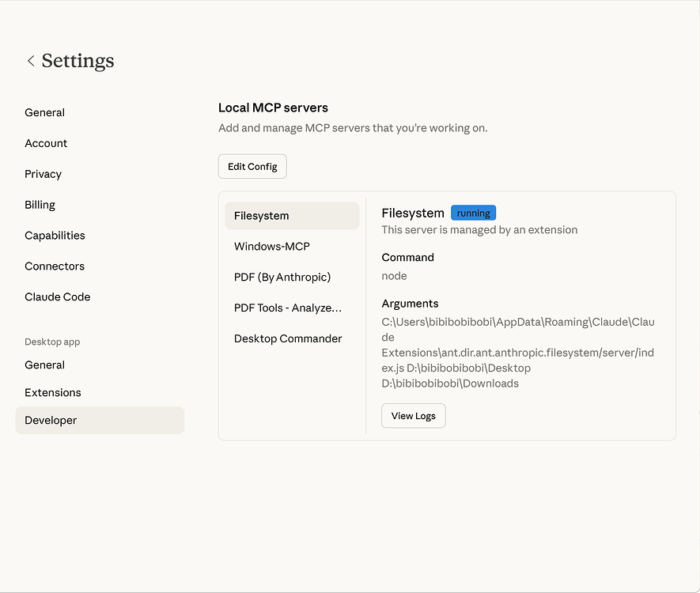Open the Billing section
The width and height of the screenshot is (700, 593).
tap(40, 205)
